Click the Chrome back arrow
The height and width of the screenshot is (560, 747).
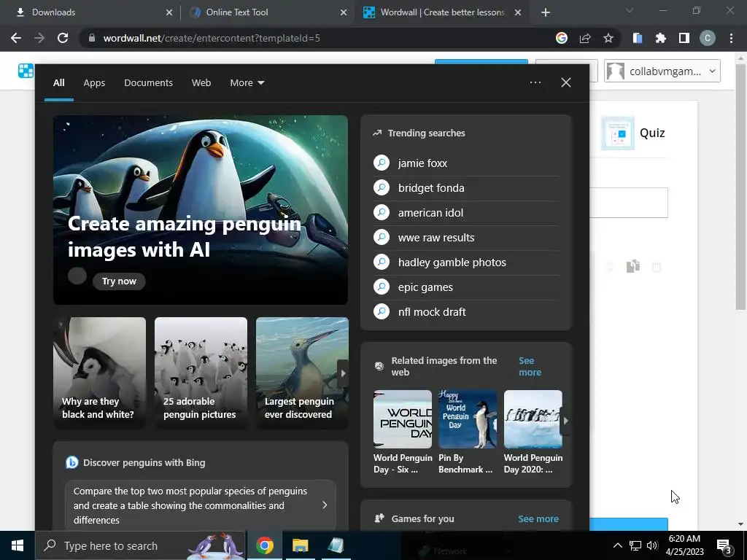coord(16,38)
